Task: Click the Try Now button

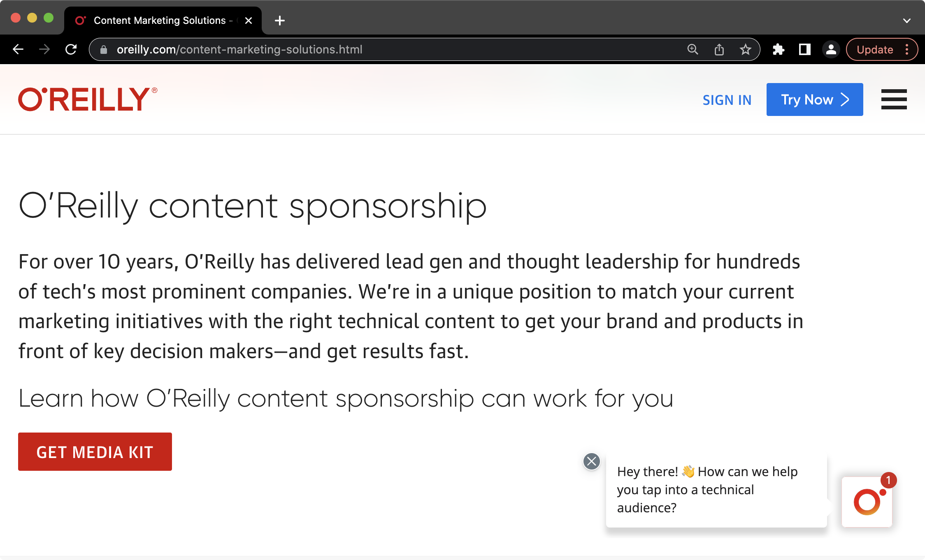Action: click(x=815, y=100)
